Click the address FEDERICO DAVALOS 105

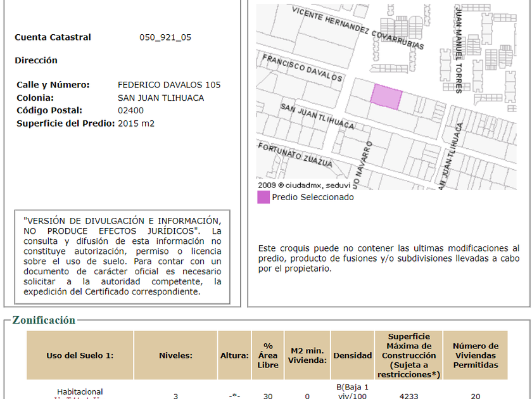point(169,85)
